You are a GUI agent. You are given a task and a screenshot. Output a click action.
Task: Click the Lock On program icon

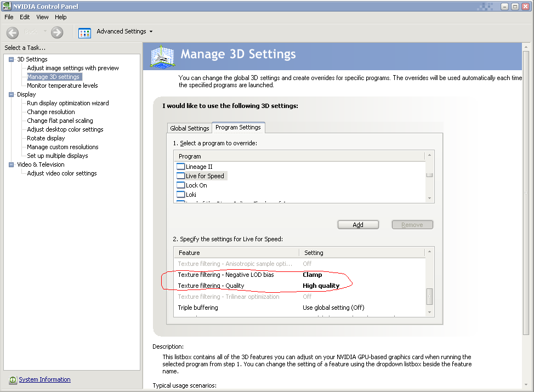click(181, 185)
